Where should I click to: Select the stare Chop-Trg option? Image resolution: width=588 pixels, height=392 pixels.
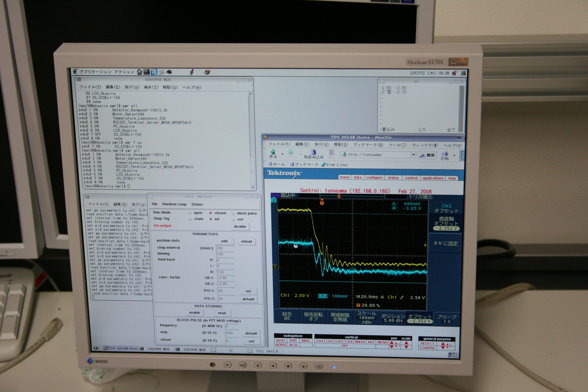click(x=196, y=219)
